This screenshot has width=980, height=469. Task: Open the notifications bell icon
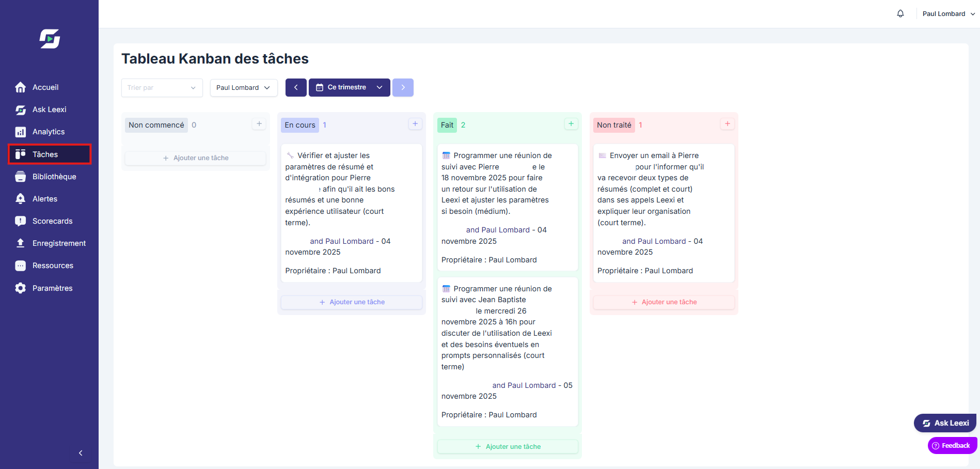pyautogui.click(x=900, y=14)
